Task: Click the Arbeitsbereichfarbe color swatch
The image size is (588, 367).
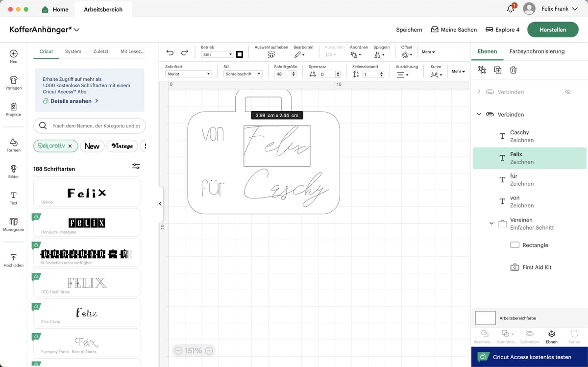Action: click(485, 318)
